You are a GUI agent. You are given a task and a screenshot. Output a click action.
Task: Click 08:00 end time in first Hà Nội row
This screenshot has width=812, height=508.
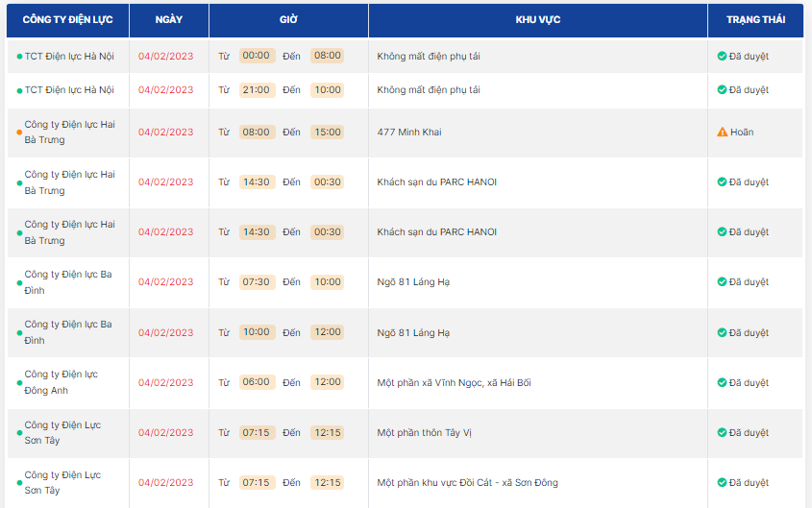coord(328,56)
